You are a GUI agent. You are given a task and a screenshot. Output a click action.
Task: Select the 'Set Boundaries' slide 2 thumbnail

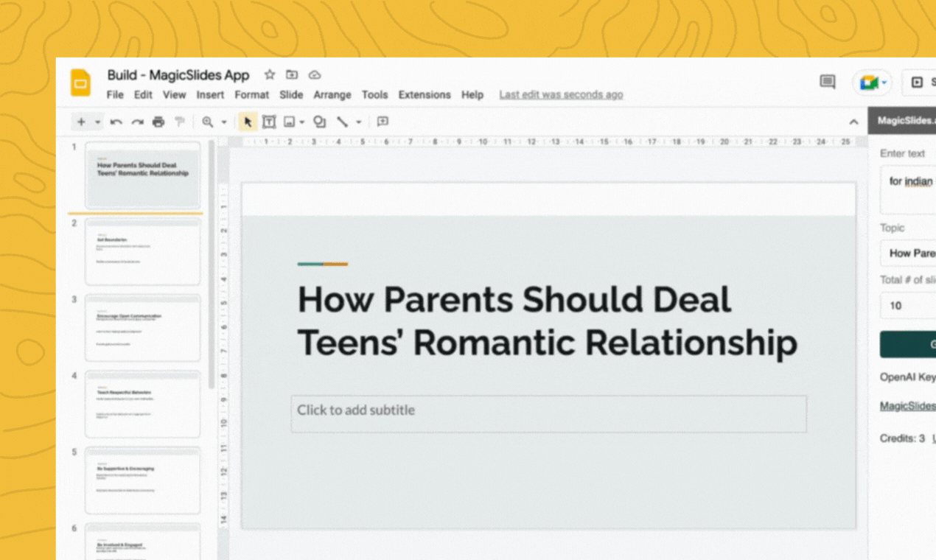point(142,251)
